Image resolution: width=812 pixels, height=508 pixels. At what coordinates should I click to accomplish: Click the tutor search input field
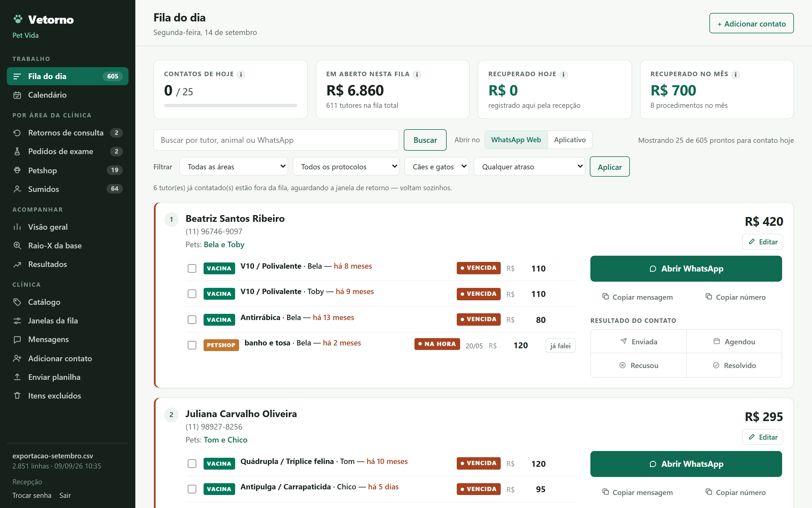[x=276, y=140]
